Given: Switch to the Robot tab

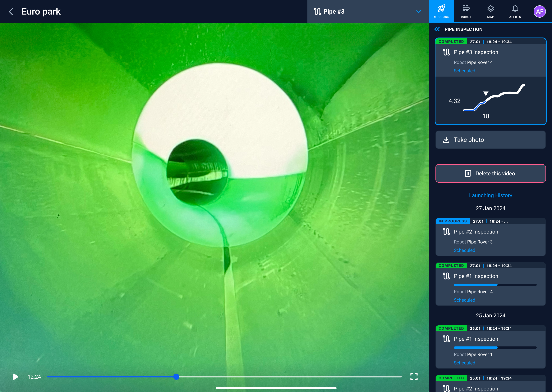Looking at the screenshot, I should click(466, 11).
